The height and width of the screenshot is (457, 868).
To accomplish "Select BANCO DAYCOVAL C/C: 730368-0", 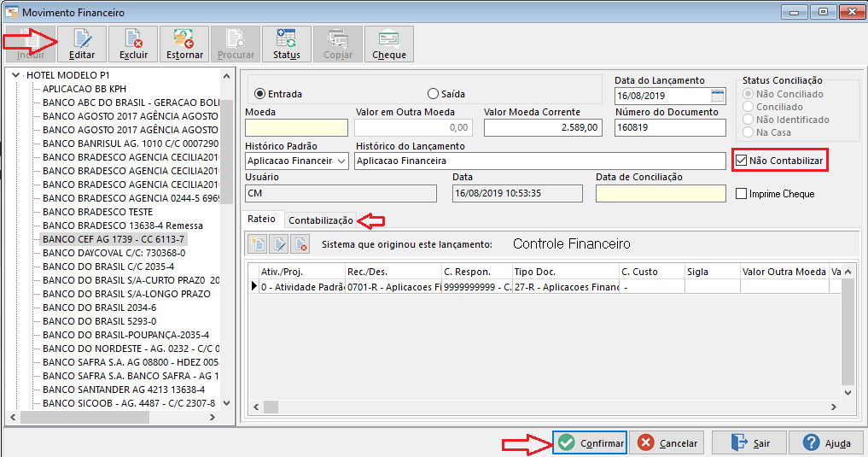I will tap(114, 253).
